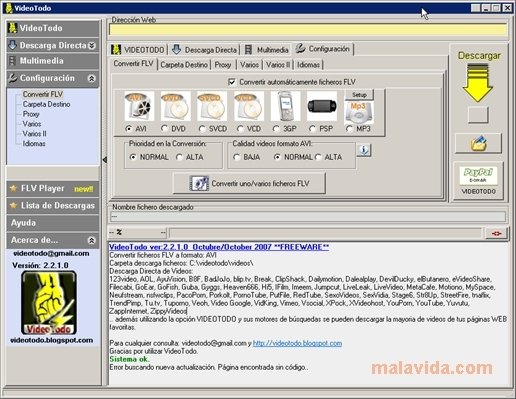Screen dimensions: 516x399
Task: Click the collapse sidebar arrow handle
Action: [x=105, y=160]
